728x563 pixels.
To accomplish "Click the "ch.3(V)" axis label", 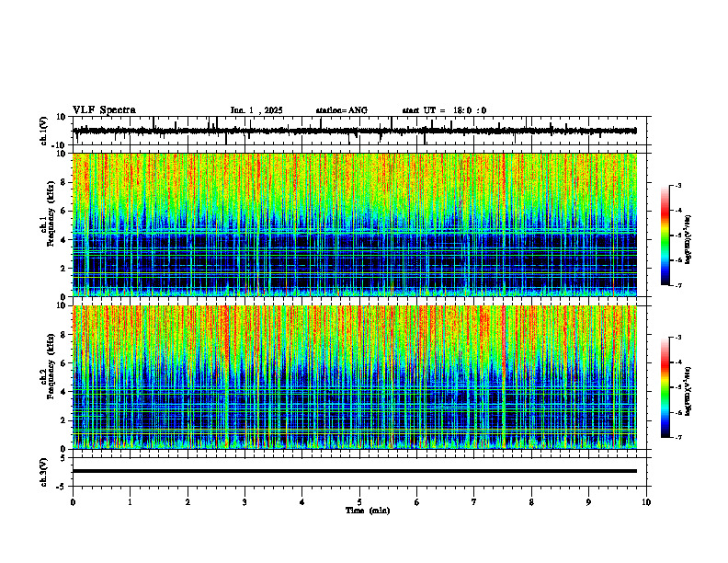I will pyautogui.click(x=44, y=472).
